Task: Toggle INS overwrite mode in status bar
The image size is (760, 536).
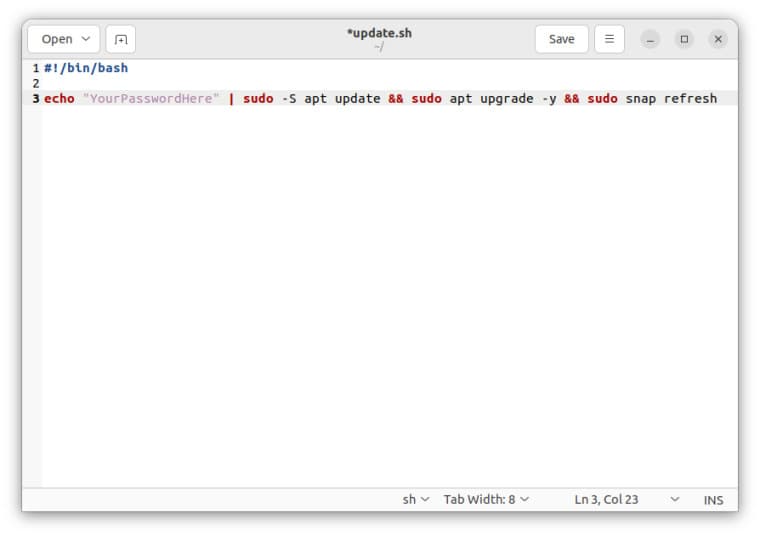Action: pos(713,499)
